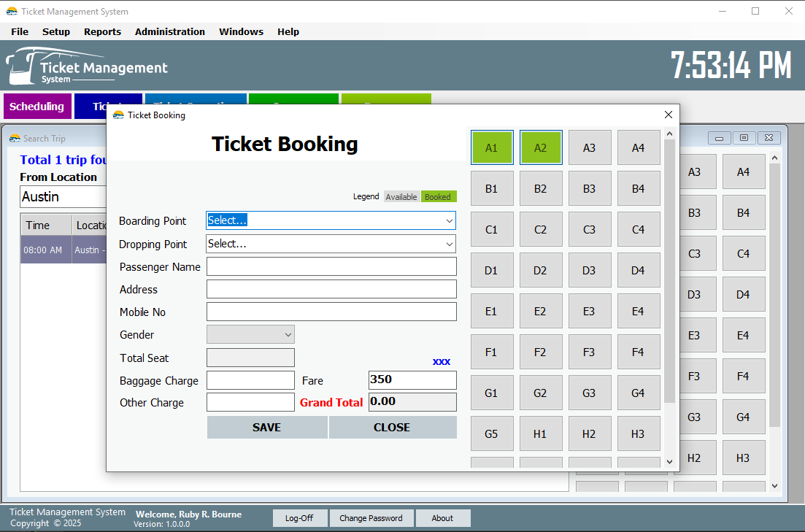Screen dimensions: 805x532
Task: Open the Boarding Point dropdown
Action: [449, 220]
